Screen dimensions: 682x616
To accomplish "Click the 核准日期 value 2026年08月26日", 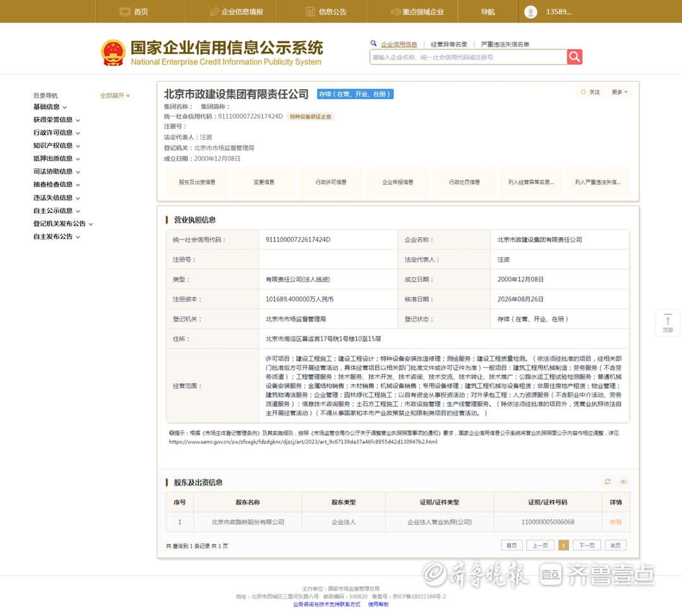I will pyautogui.click(x=520, y=299).
